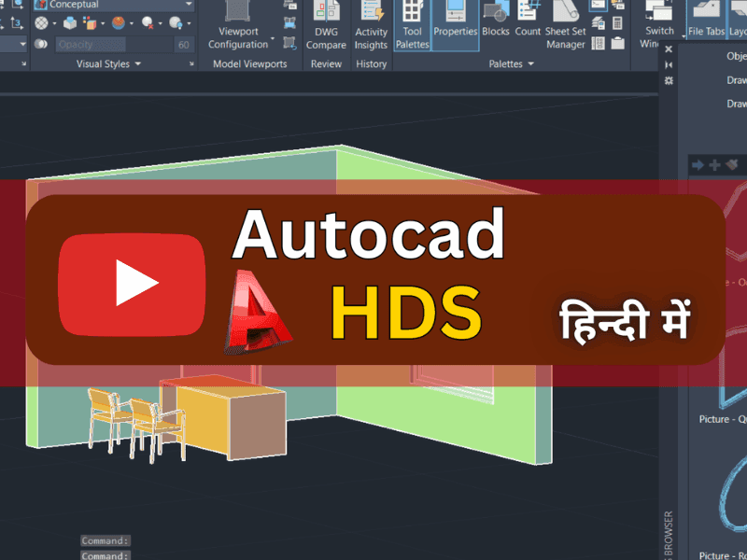Toggle the Tool Palettes window
The height and width of the screenshot is (560, 747).
pyautogui.click(x=413, y=26)
